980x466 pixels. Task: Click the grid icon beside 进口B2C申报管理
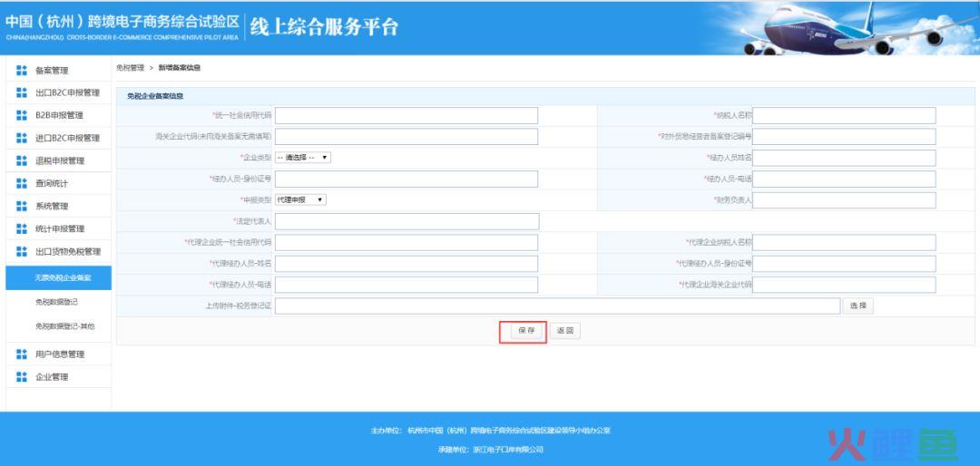(x=22, y=138)
